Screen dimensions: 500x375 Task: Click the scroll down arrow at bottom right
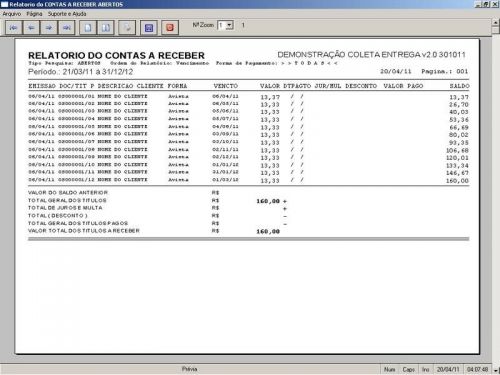496,370
